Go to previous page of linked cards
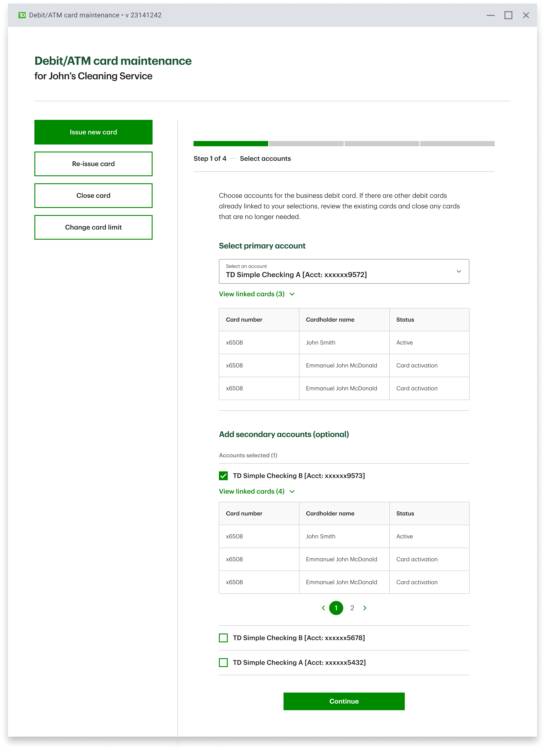 click(323, 608)
